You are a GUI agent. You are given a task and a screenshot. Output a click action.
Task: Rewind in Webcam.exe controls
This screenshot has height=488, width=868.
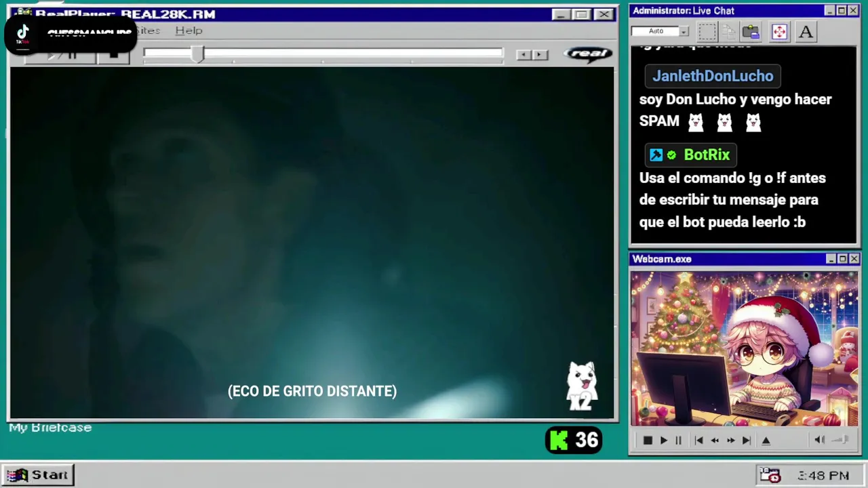(715, 441)
